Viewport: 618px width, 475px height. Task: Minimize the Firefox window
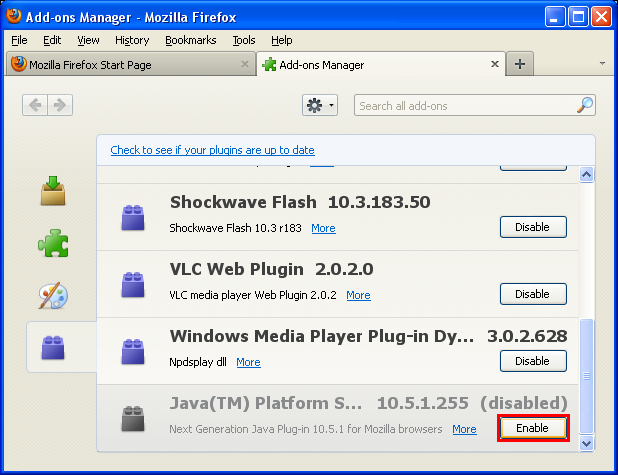555,17
